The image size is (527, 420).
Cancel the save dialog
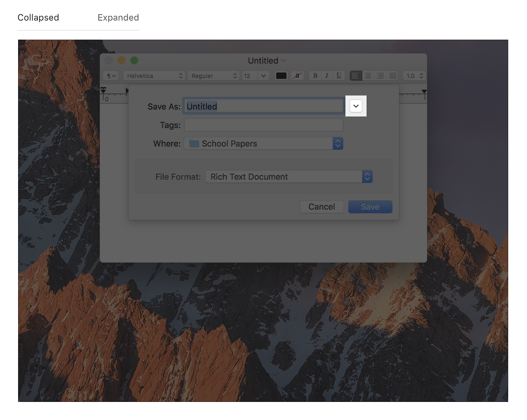(x=322, y=207)
